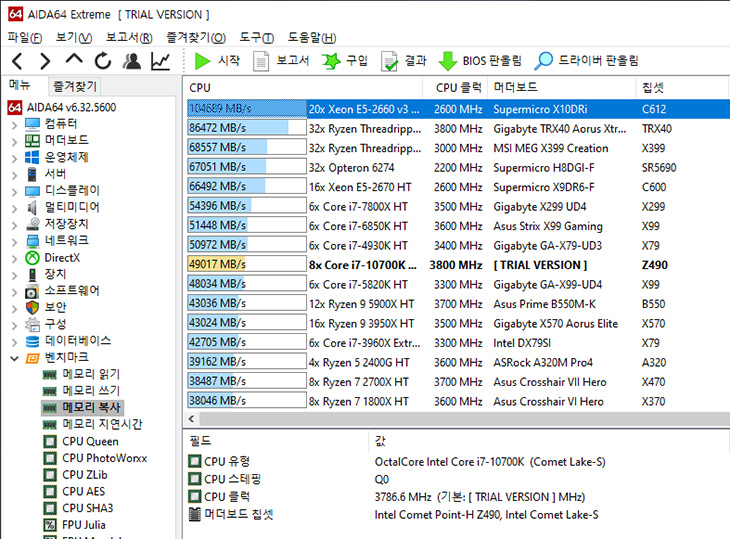Expand the DirectX tree node

14,259
